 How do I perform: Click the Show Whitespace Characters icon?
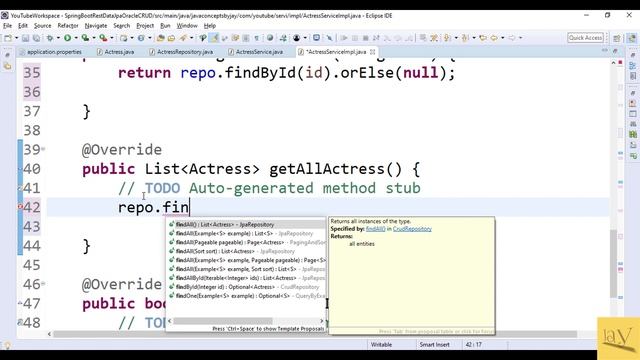(x=257, y=38)
